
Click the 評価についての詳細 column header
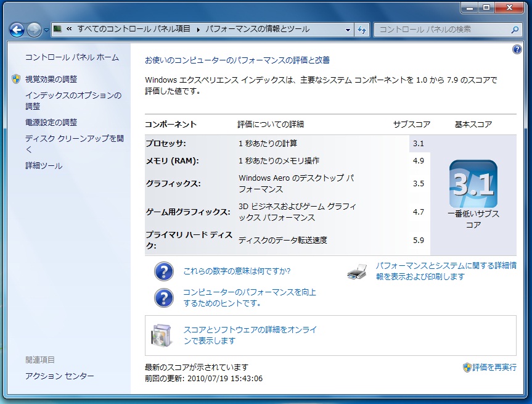click(x=271, y=125)
